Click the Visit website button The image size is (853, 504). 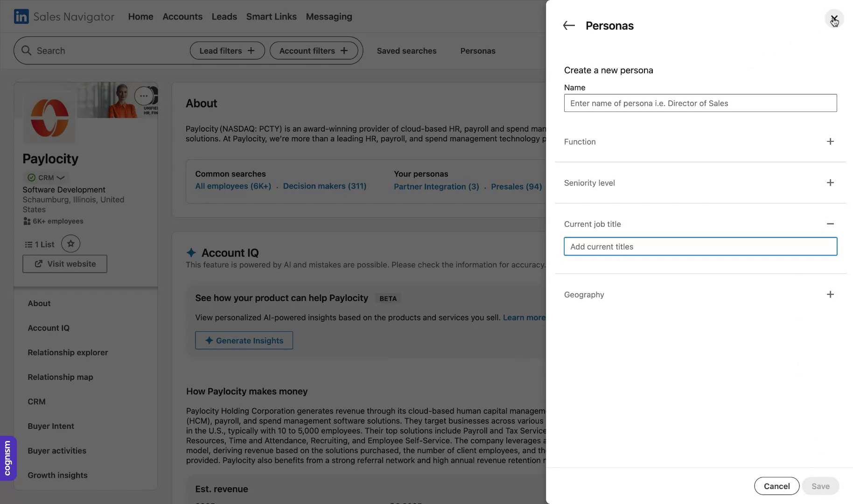tap(64, 264)
